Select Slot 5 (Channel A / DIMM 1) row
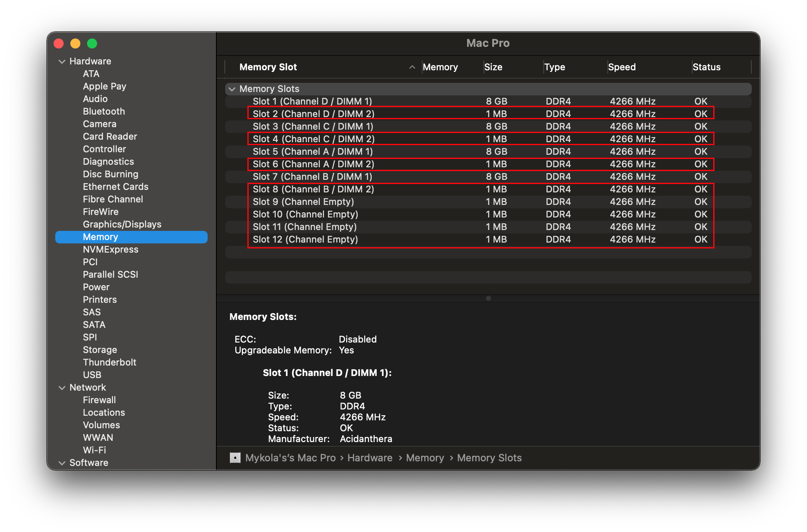 click(x=312, y=152)
